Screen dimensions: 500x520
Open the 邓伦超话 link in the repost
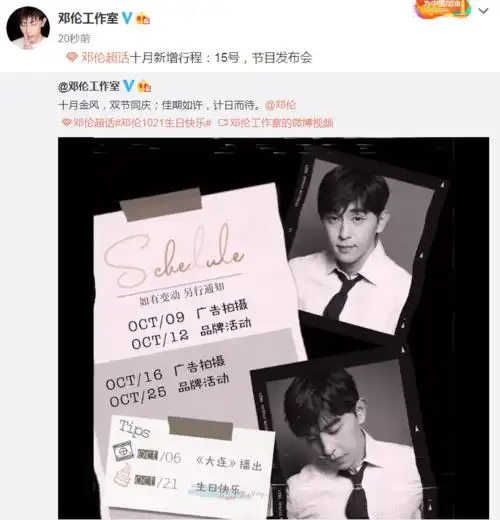(94, 123)
